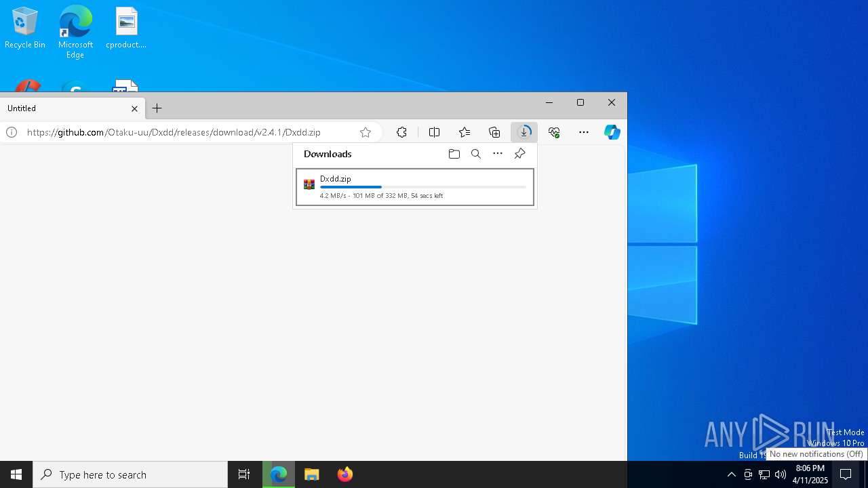Click the Dxdd.zip download progress bar

point(423,187)
